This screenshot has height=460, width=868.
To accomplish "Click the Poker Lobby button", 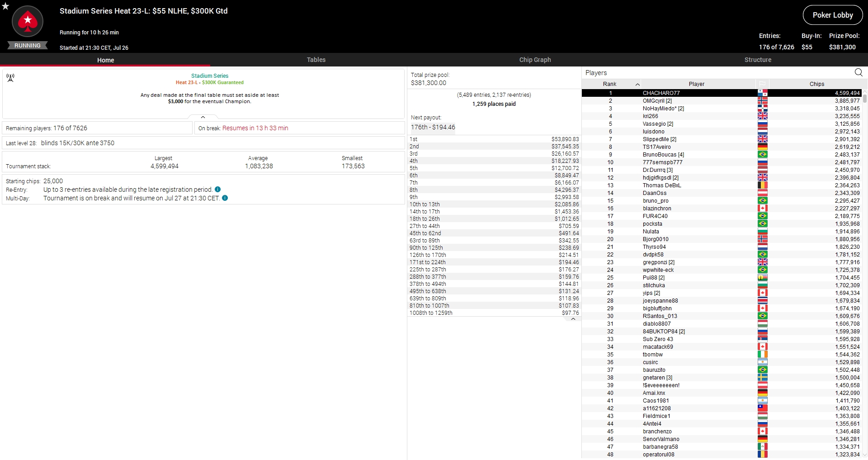I will click(833, 15).
